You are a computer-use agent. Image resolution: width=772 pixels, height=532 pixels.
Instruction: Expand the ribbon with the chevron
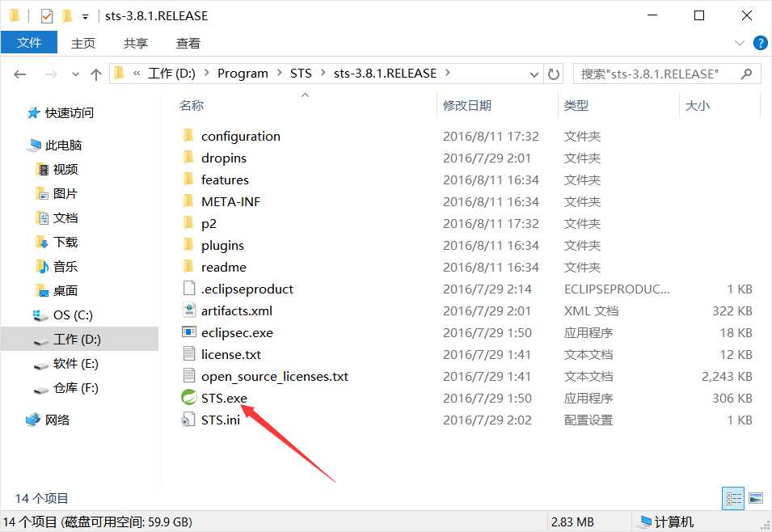tap(739, 44)
